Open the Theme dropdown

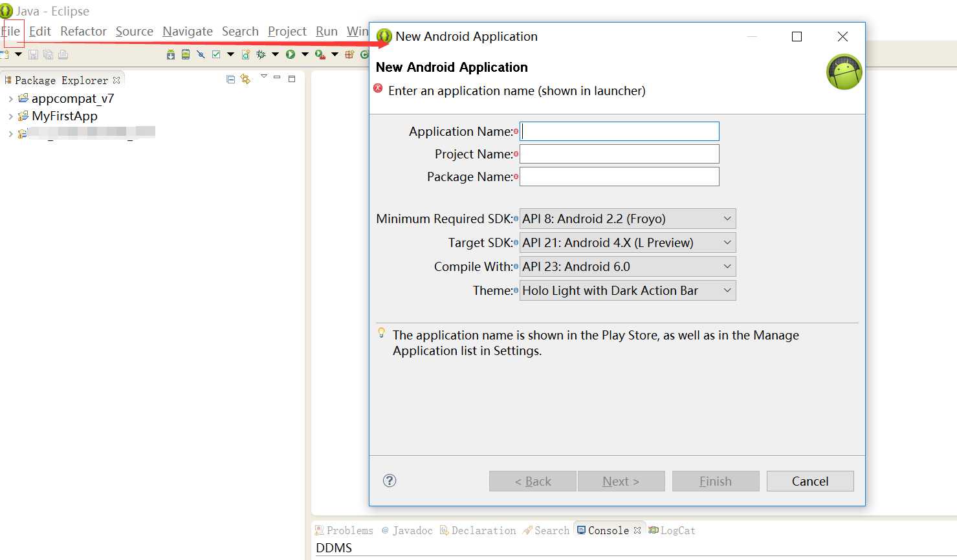pyautogui.click(x=628, y=290)
